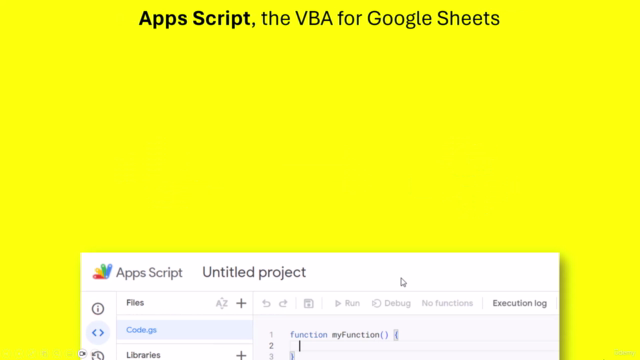Undo the last edit
This screenshot has width=640, height=360.
[266, 303]
